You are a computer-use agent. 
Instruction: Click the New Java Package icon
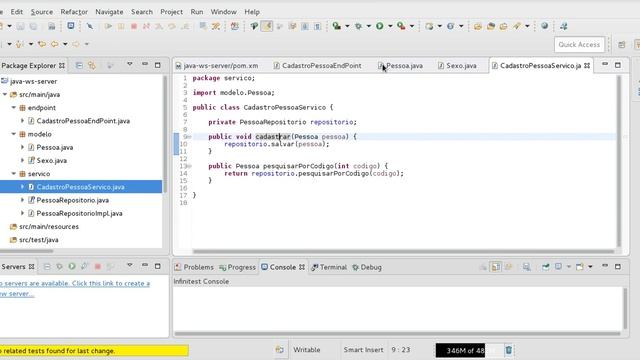click(x=429, y=26)
